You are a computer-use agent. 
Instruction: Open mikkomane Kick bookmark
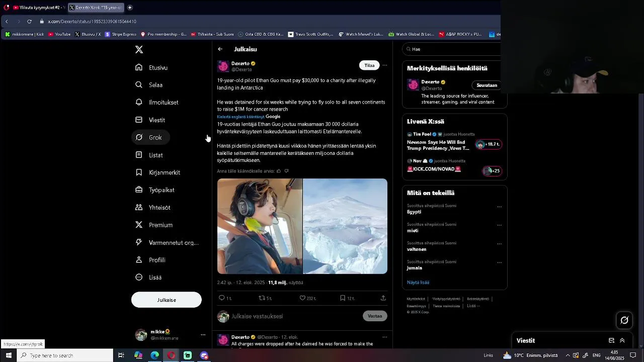point(24,34)
